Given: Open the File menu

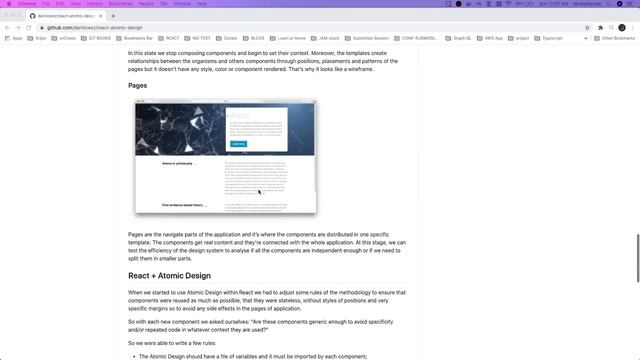Looking at the screenshot, I should 46,4.
